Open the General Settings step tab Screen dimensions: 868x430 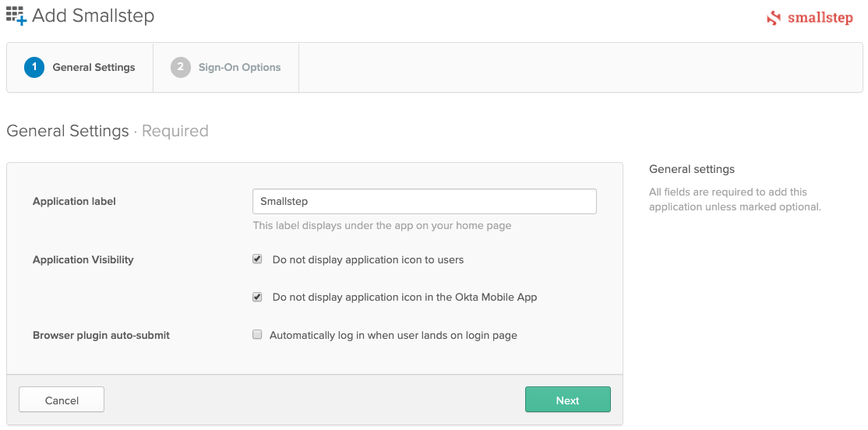[94, 68]
